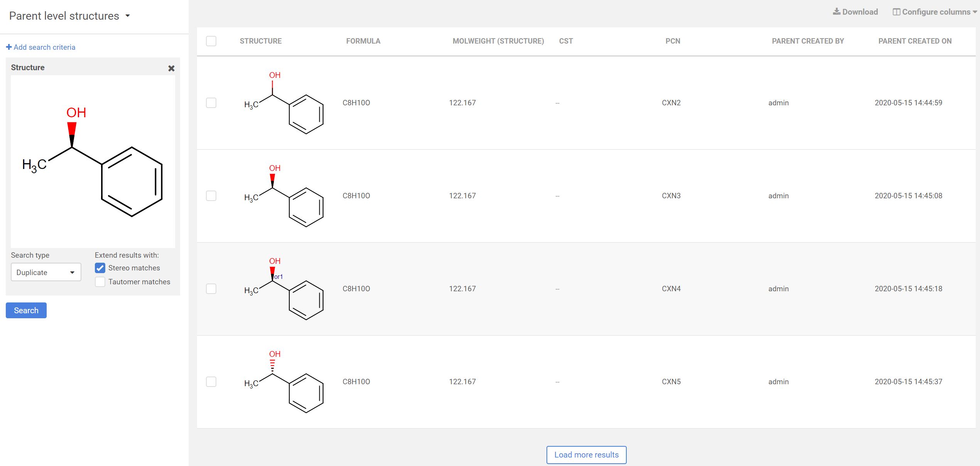Tick the select-all header checkbox
980x466 pixels.
[x=211, y=41]
